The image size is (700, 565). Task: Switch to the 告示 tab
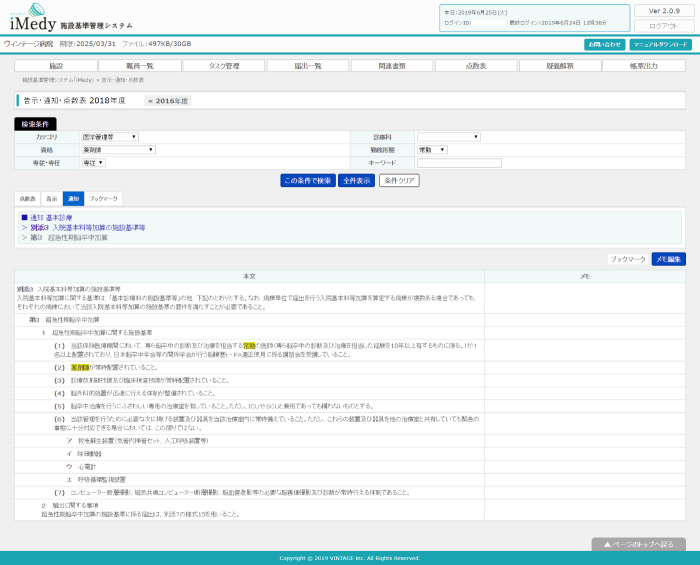point(51,199)
